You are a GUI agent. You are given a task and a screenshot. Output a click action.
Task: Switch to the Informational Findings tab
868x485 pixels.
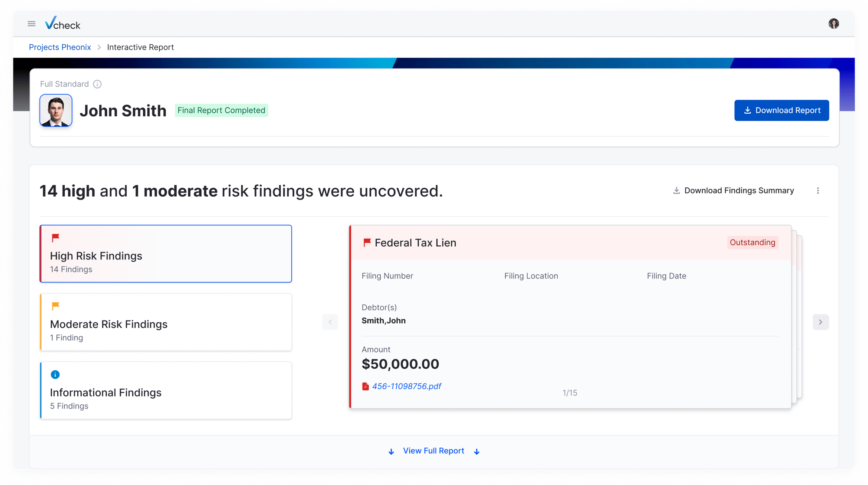point(166,390)
